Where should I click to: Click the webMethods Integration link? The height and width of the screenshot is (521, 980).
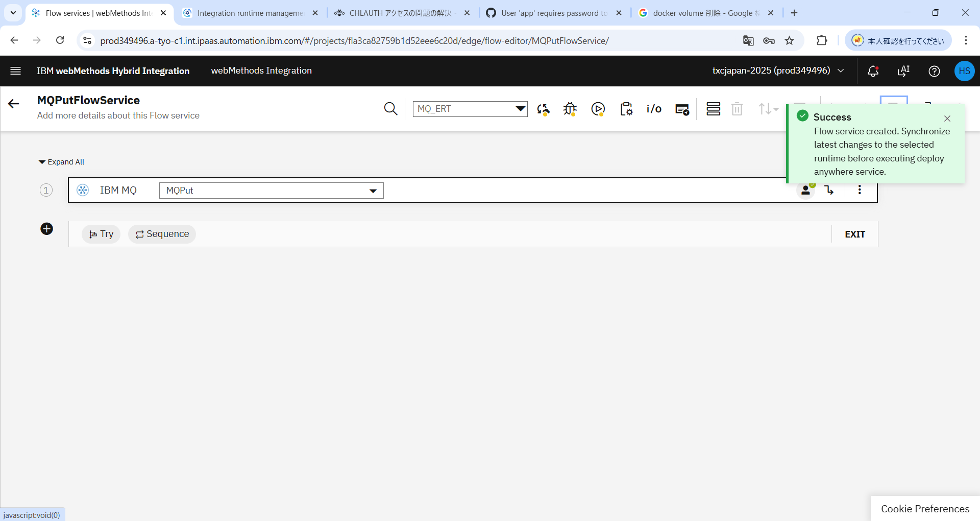pos(261,70)
